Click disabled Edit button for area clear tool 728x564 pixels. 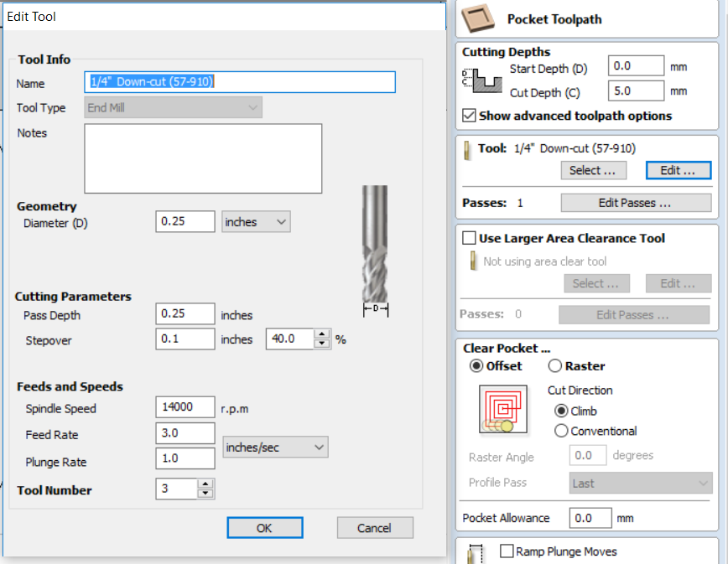tap(679, 283)
